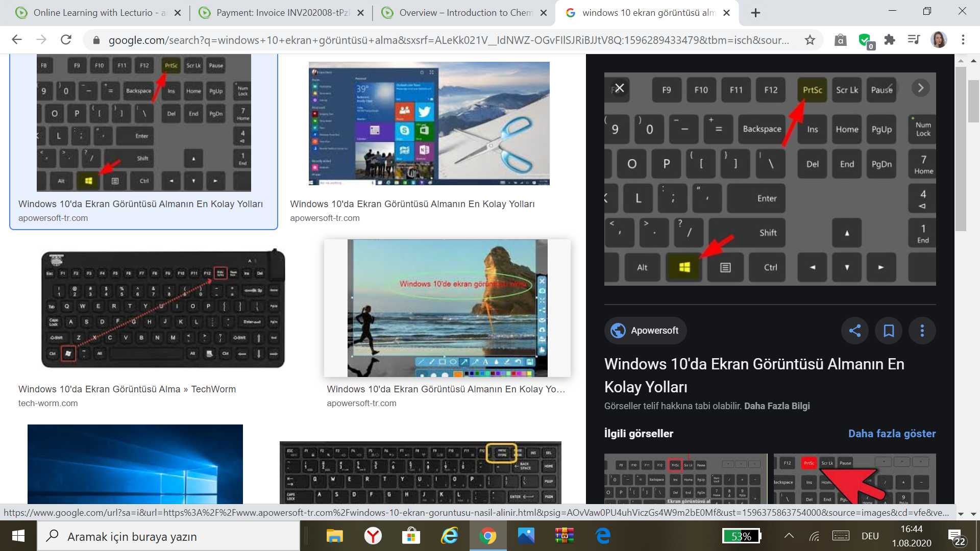Open Microsoft Edge from the taskbar
This screenshot has width=980, height=551.
pyautogui.click(x=603, y=536)
